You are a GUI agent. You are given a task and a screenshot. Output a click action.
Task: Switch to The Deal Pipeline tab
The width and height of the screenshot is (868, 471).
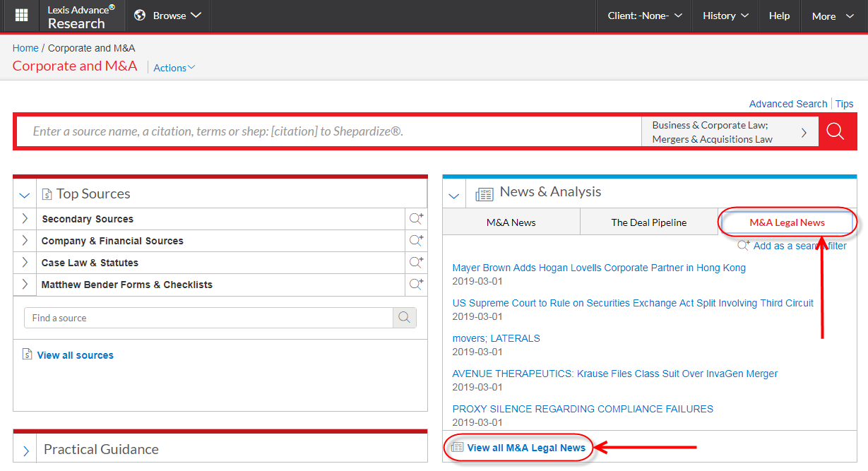coord(649,222)
